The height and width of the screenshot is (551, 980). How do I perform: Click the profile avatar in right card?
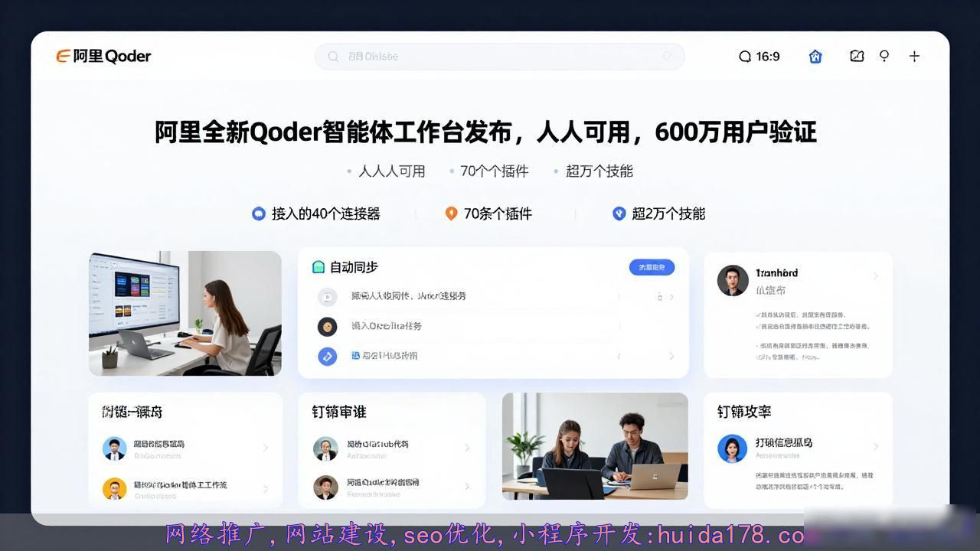click(x=733, y=281)
